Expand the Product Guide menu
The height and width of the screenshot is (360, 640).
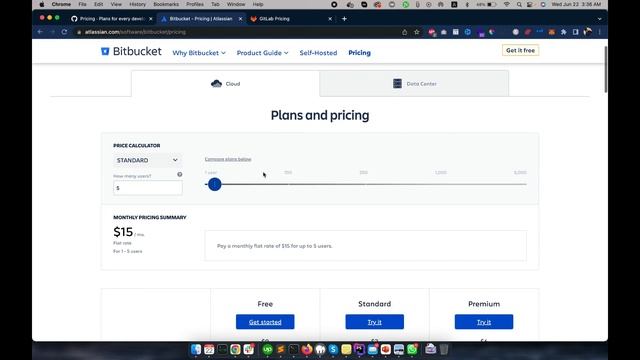click(262, 53)
